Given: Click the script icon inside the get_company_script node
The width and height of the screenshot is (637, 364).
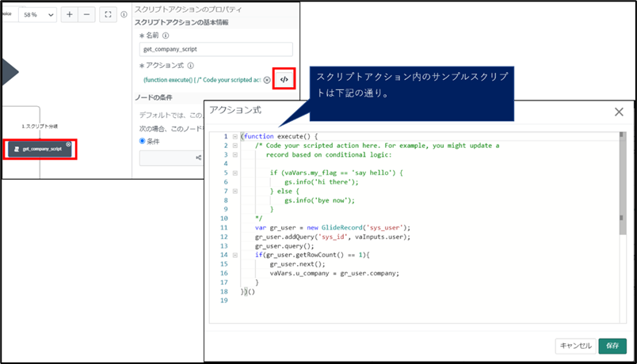Looking at the screenshot, I should click(17, 150).
